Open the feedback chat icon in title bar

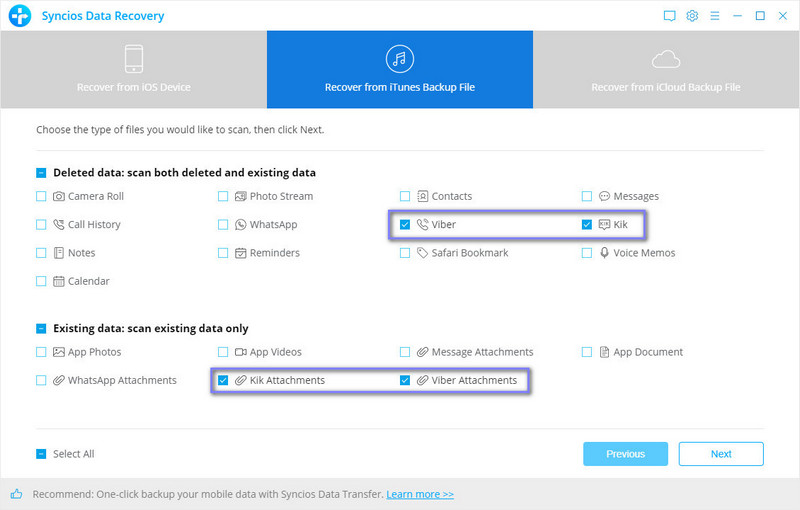[x=669, y=16]
